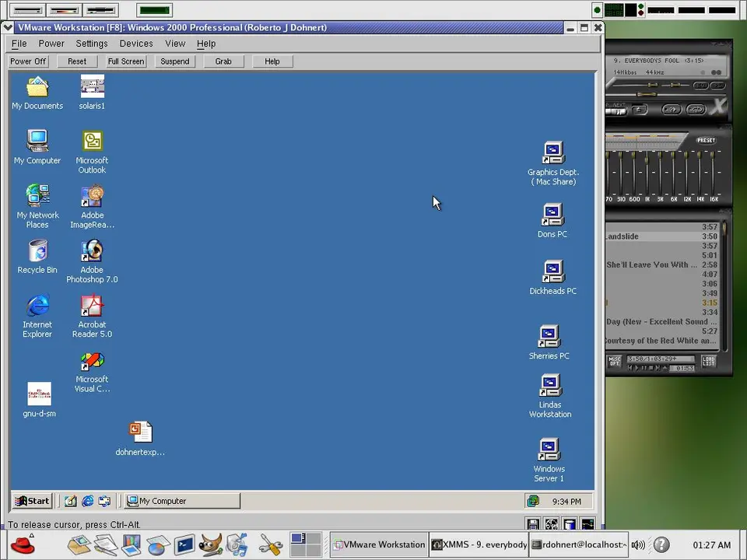Open the Recycle Bin icon
The image size is (747, 560).
pos(37,251)
